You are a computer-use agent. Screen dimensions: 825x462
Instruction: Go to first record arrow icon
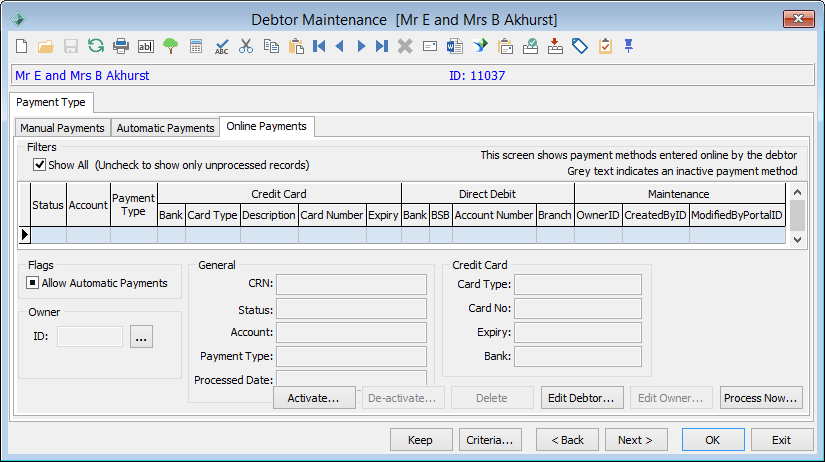click(x=319, y=46)
